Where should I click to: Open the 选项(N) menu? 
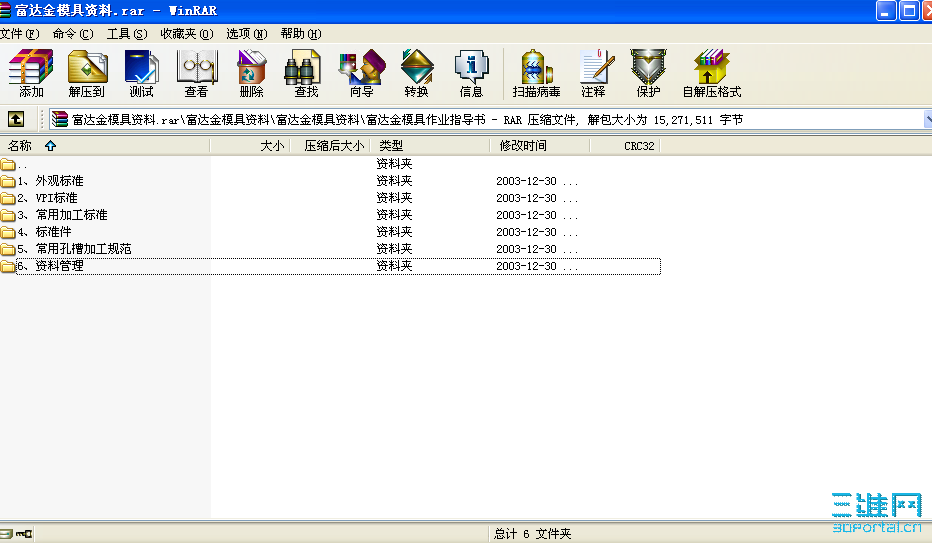click(x=247, y=34)
